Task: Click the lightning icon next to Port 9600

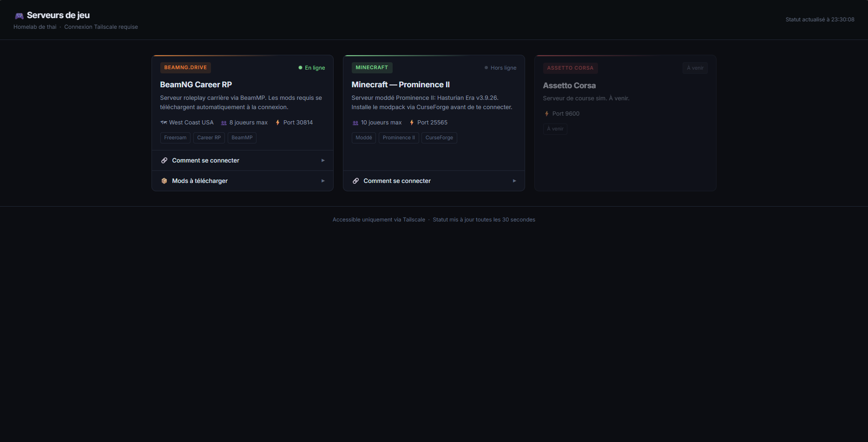Action: tap(546, 114)
